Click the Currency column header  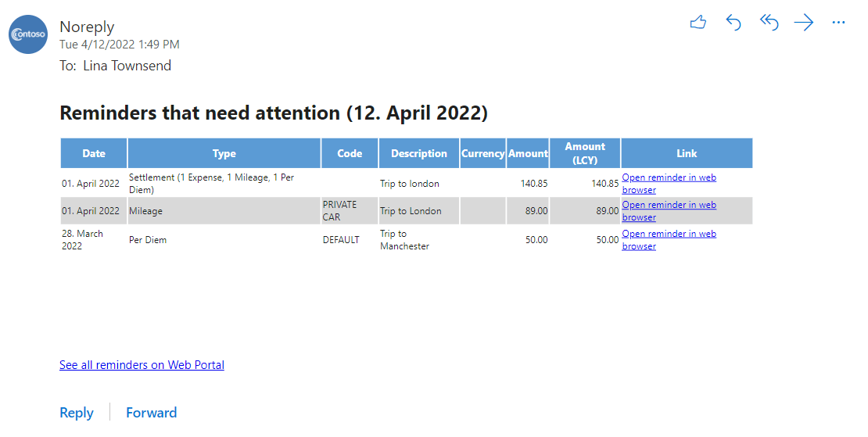coord(482,153)
